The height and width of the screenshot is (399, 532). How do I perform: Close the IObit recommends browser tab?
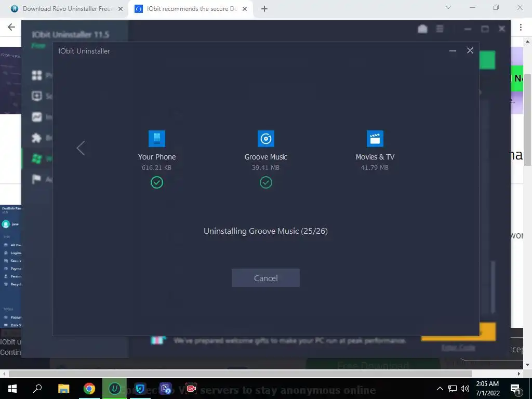coord(245,9)
